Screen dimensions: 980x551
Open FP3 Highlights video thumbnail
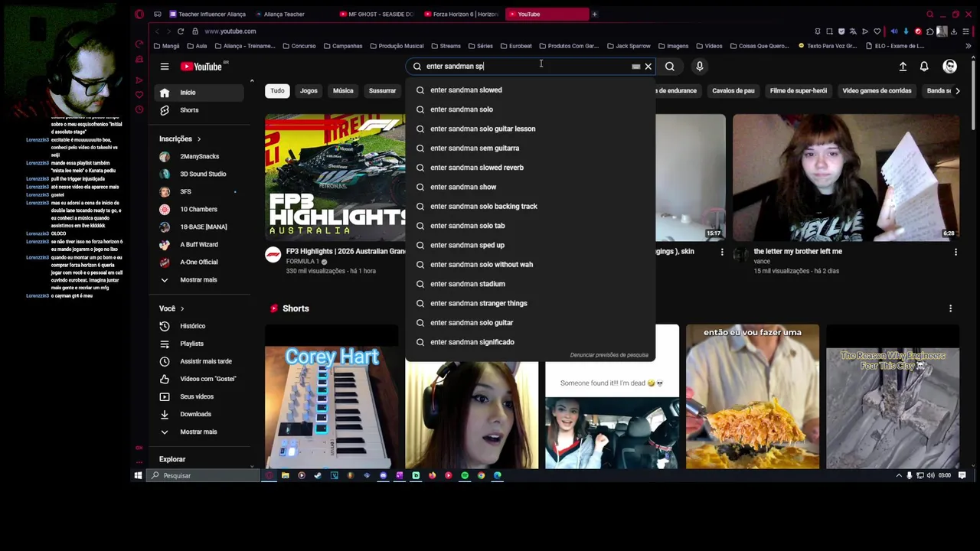(x=335, y=178)
